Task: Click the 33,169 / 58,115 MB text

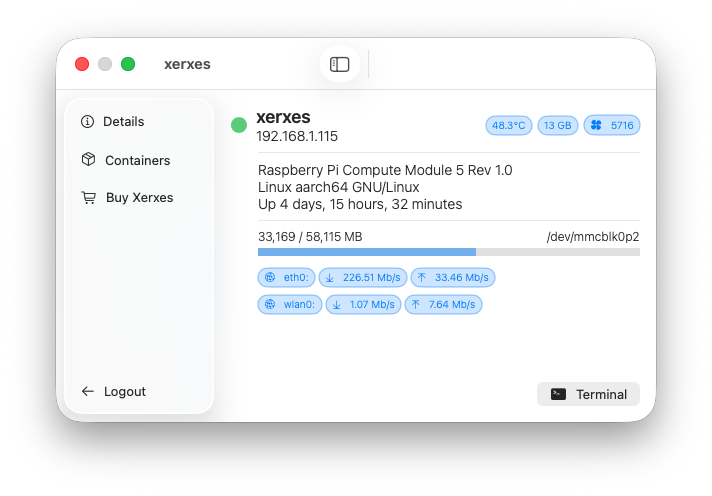Action: [x=310, y=237]
